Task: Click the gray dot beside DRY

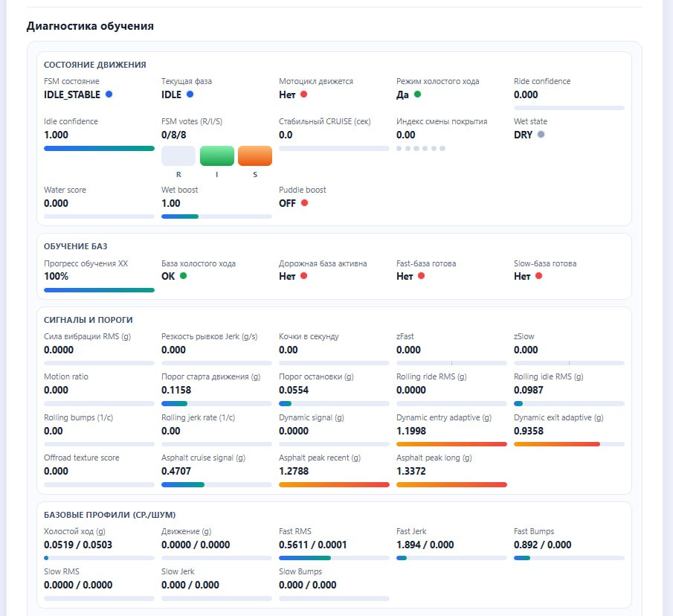Action: click(541, 135)
